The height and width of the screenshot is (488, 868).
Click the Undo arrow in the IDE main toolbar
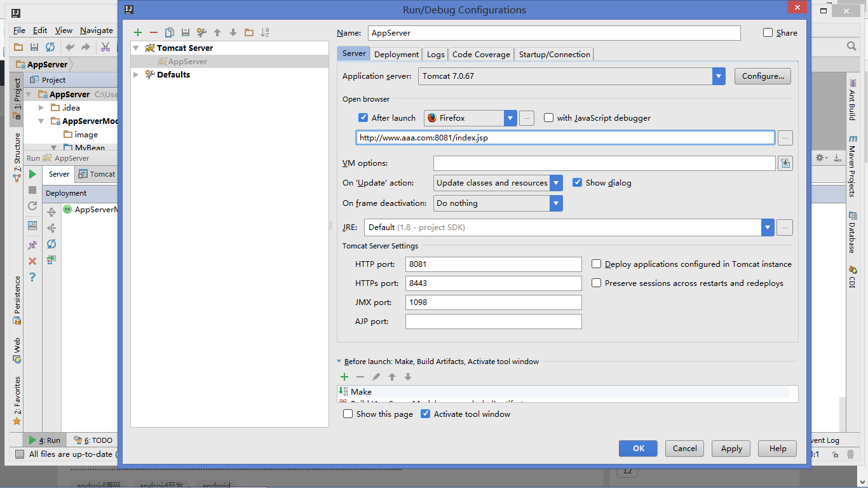pos(70,47)
